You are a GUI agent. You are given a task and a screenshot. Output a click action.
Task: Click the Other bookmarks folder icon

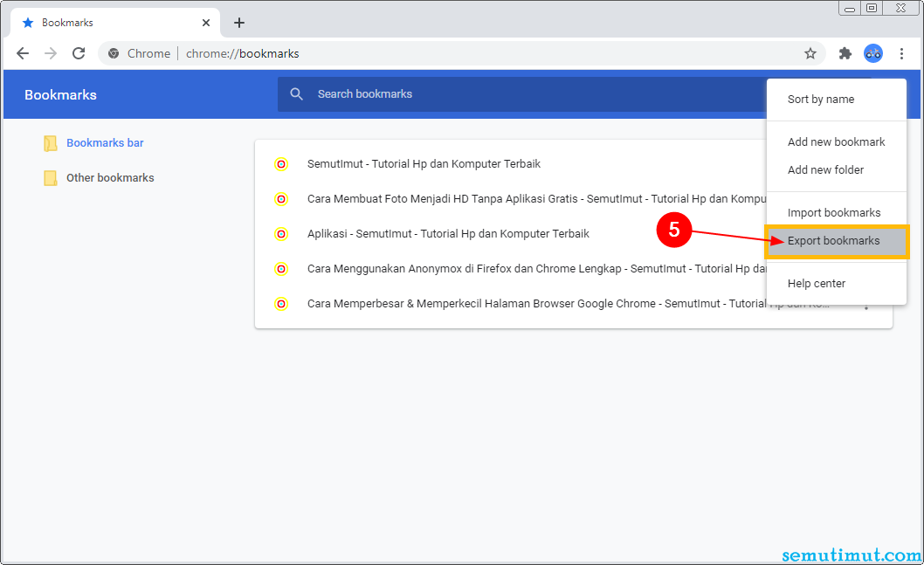point(50,177)
